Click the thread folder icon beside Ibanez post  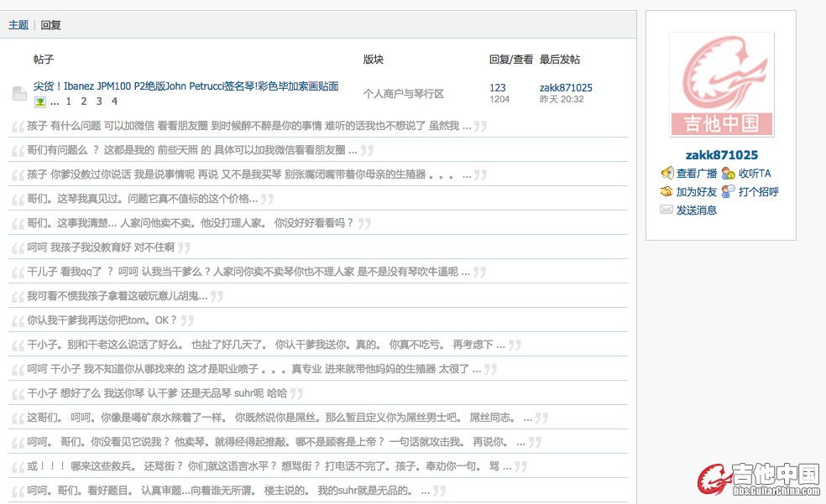point(19,94)
